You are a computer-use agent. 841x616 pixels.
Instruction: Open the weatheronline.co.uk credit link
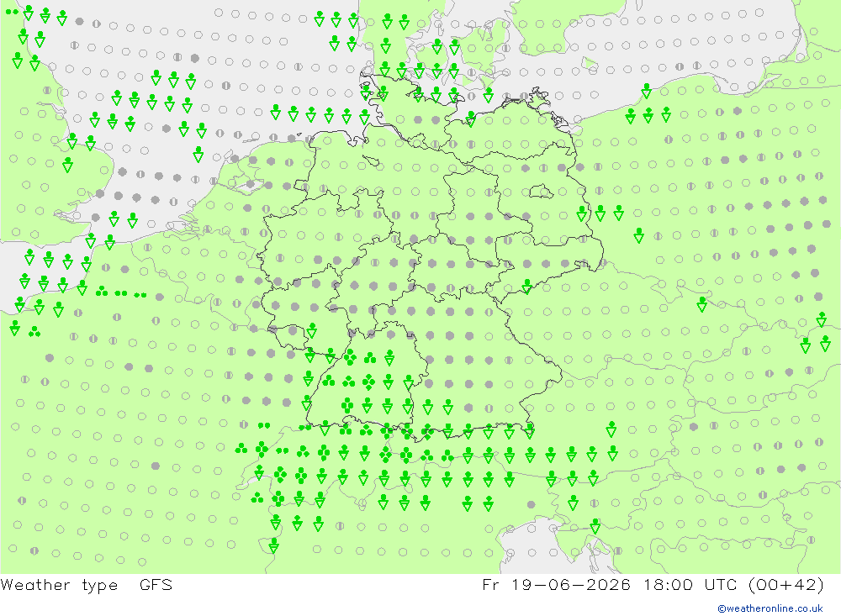770,608
